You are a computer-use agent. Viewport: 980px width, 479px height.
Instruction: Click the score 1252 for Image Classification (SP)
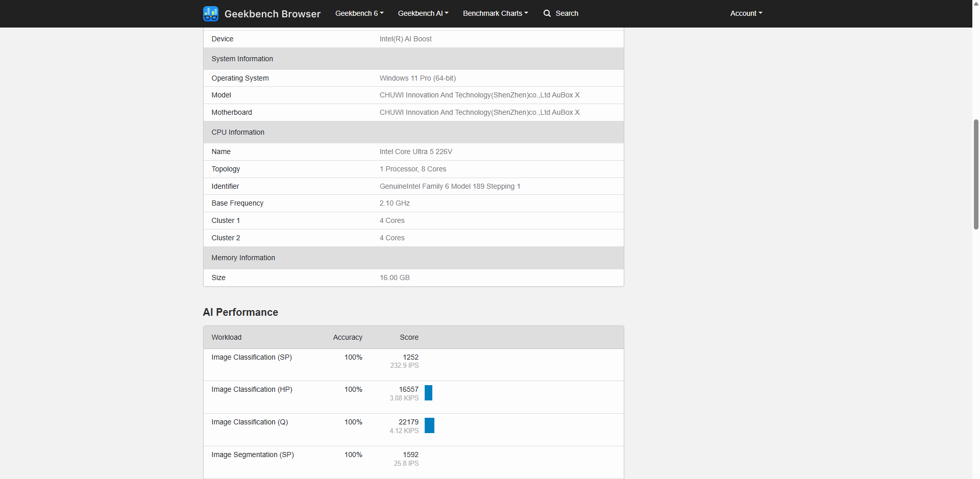(410, 357)
